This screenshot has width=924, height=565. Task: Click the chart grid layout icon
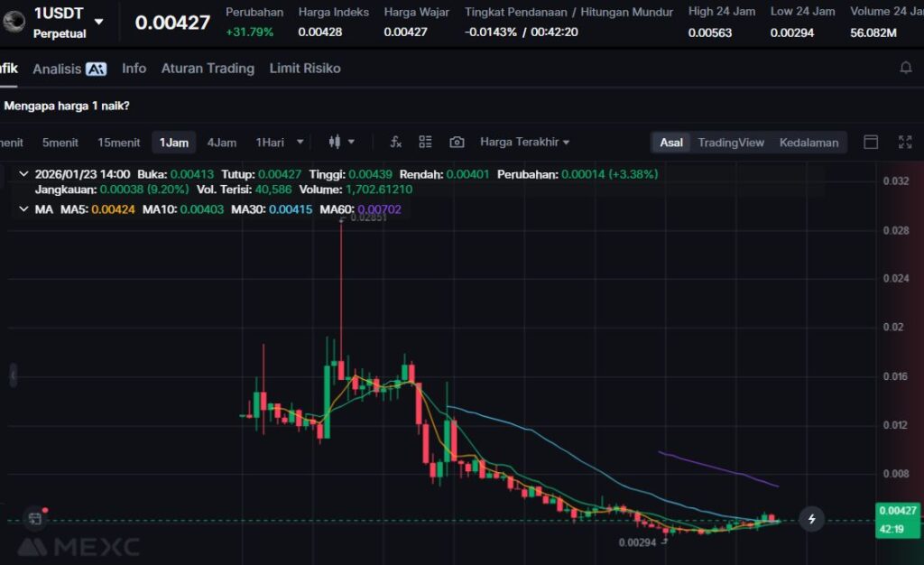(426, 142)
